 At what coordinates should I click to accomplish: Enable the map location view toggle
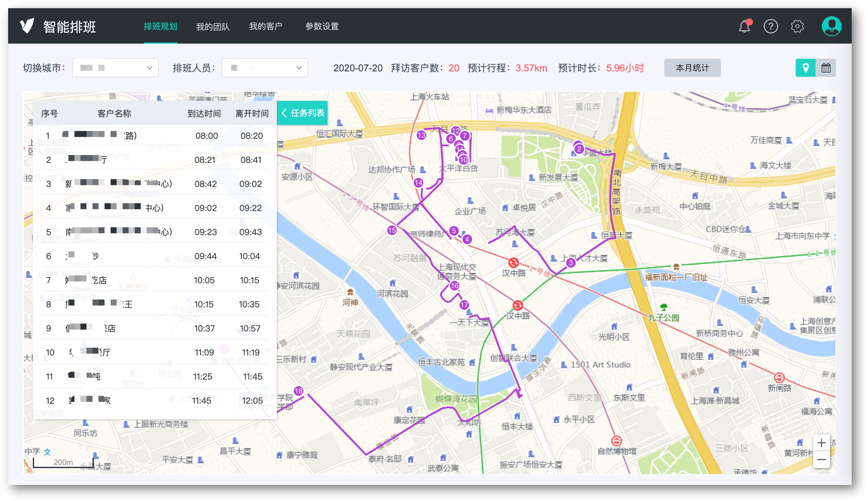point(805,68)
